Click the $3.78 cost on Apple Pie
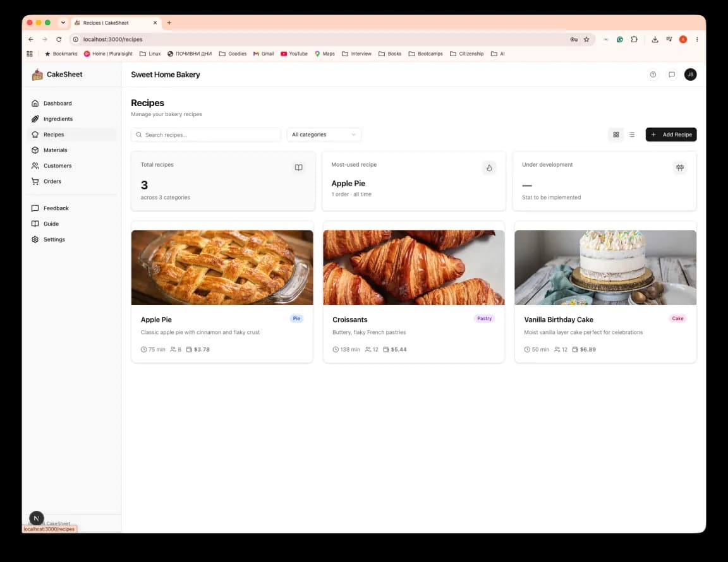Image resolution: width=728 pixels, height=562 pixels. pos(202,349)
